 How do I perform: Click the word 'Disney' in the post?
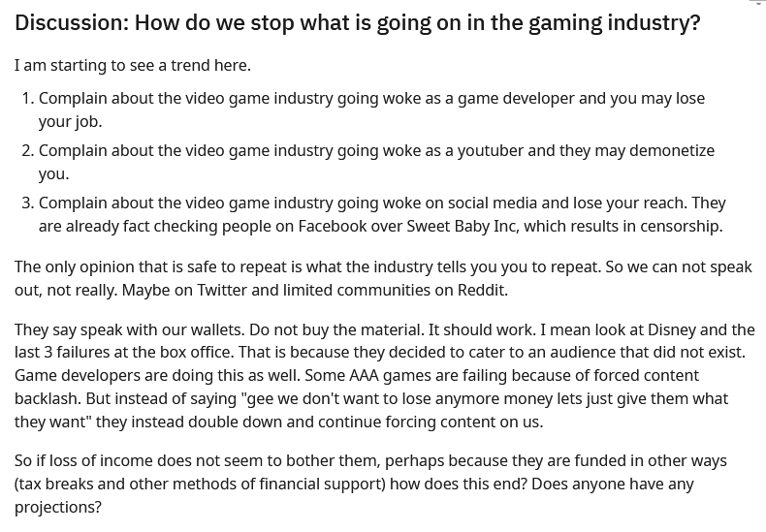(x=671, y=329)
